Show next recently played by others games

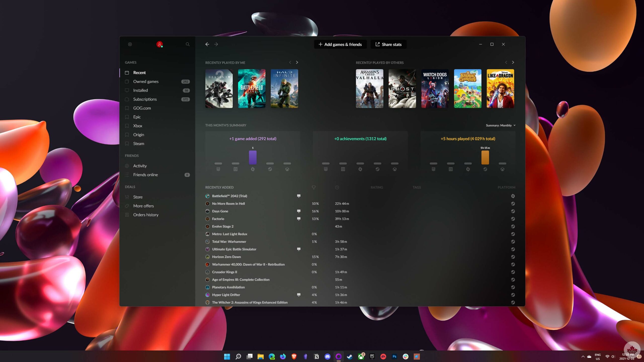point(513,62)
